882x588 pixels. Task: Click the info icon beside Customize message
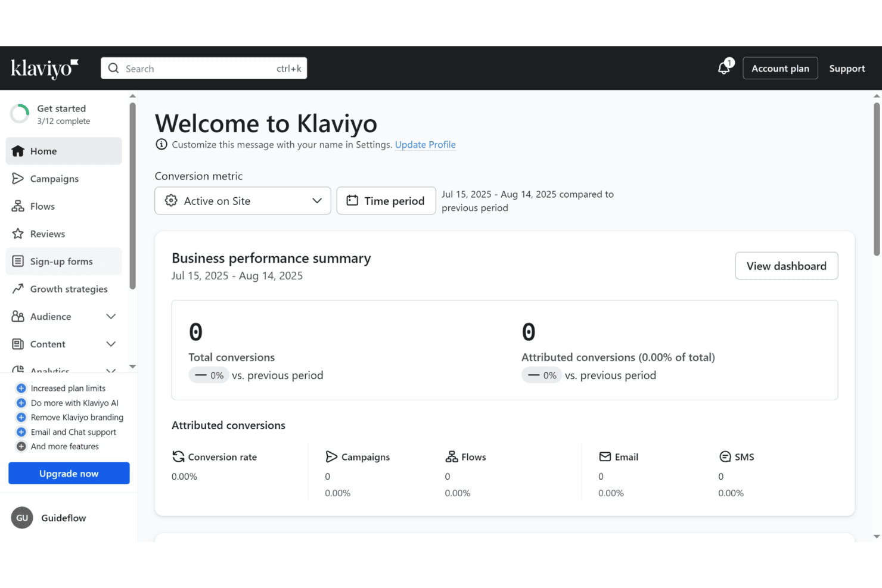click(161, 144)
